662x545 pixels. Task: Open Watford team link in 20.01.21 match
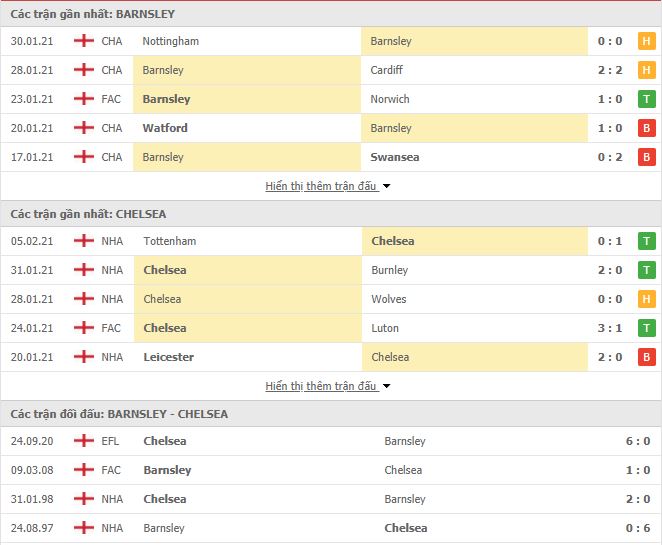click(x=165, y=128)
